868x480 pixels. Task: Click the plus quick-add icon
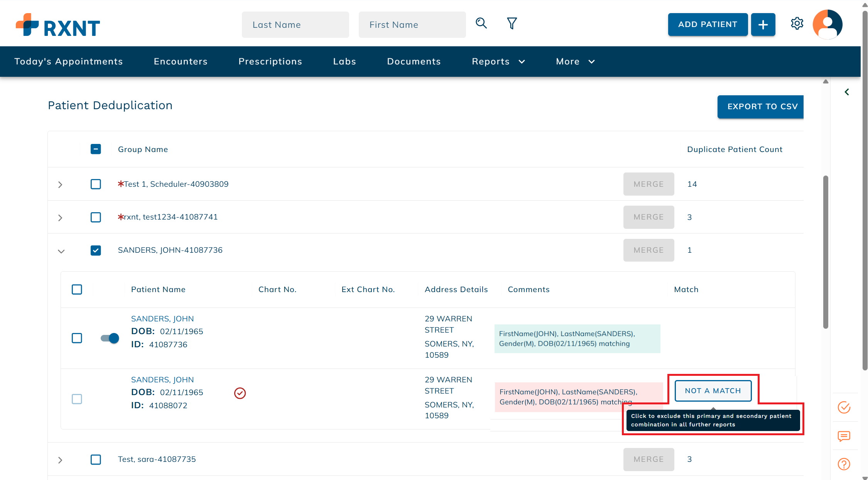tap(763, 25)
